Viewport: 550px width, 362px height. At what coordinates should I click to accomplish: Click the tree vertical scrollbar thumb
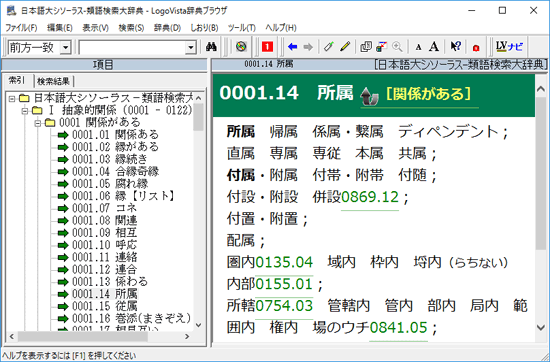click(x=199, y=117)
